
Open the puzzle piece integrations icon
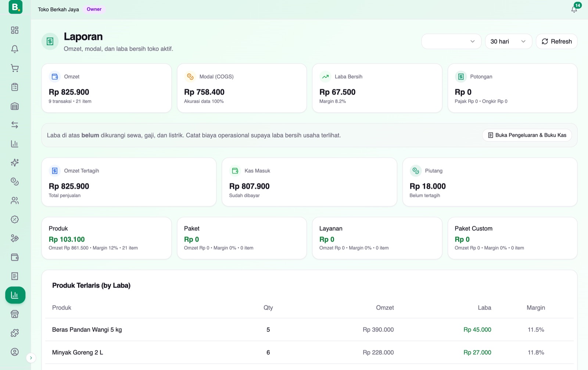click(15, 333)
